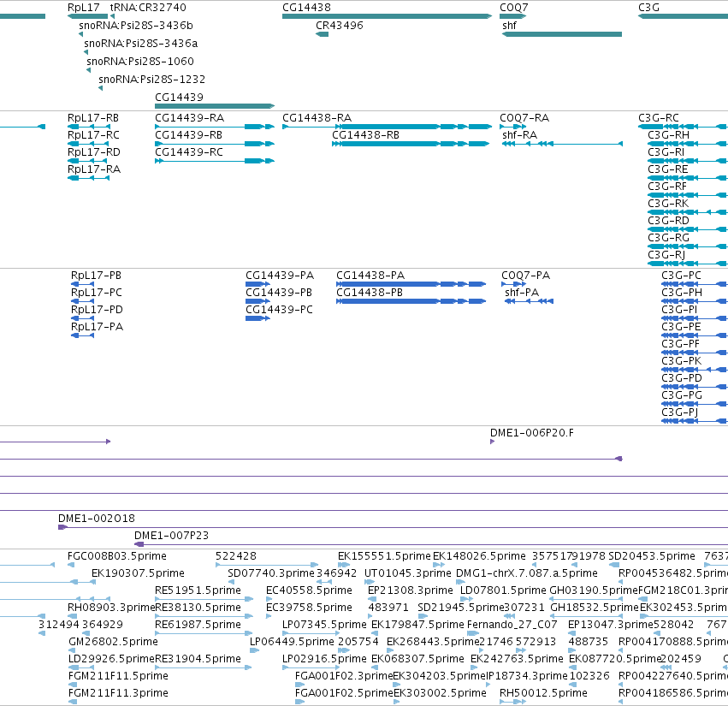Select transcript CG14438-RA
Screen dimensions: 728x706
click(387, 127)
